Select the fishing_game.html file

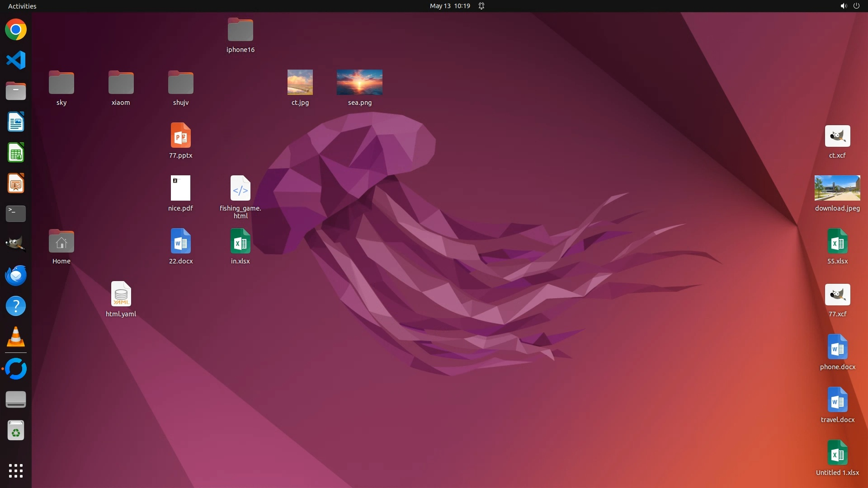click(x=240, y=188)
